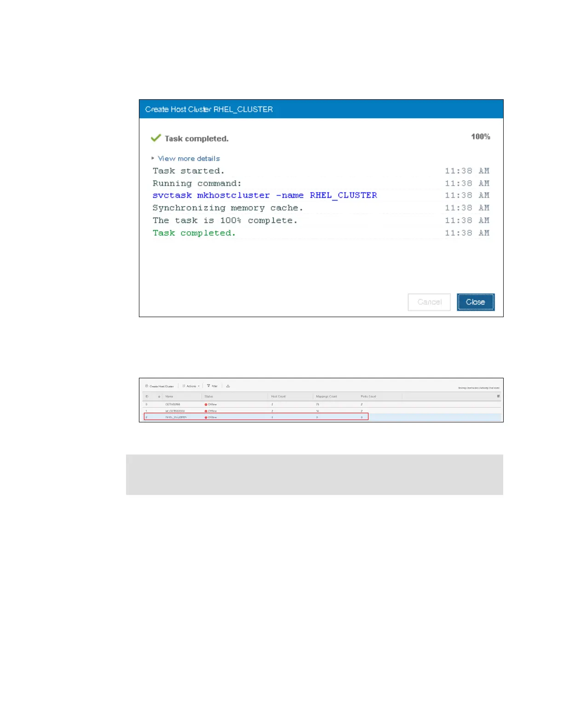563x728 pixels.
Task: Click the green Task completed checkmark icon
Action: click(156, 138)
